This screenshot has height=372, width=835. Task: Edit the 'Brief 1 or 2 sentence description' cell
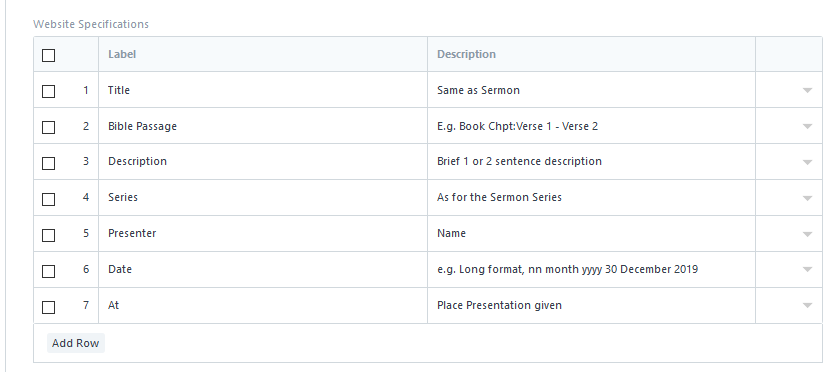(x=591, y=161)
